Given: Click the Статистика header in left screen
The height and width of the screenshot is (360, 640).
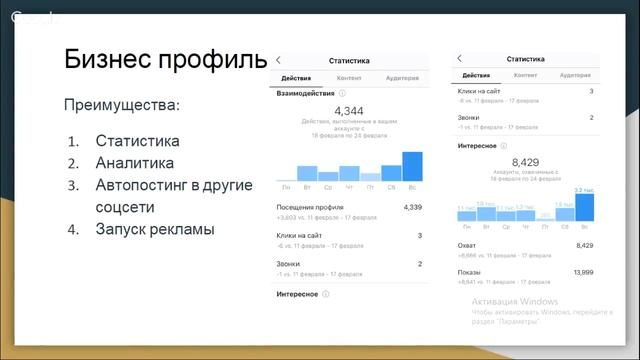Looking at the screenshot, I should pos(349,60).
